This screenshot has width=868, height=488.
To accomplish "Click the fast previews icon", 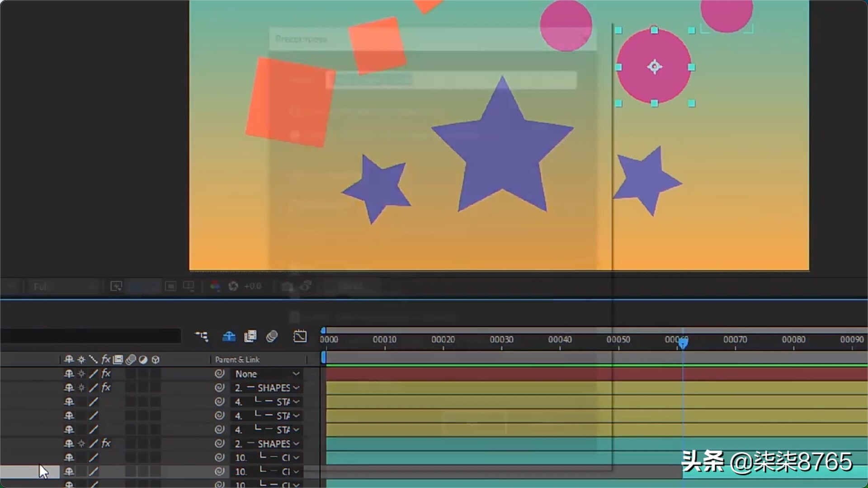I will [x=116, y=286].
